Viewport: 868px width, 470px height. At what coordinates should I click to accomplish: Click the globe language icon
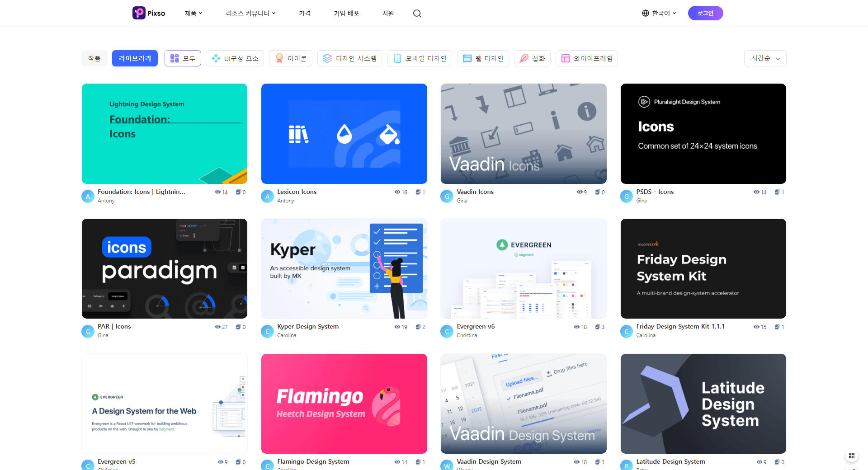[x=646, y=13]
